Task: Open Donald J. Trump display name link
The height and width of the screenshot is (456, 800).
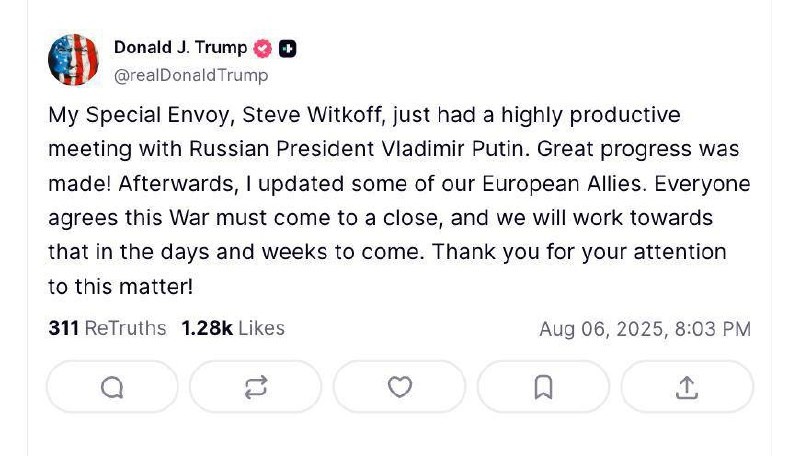Action: click(x=181, y=47)
